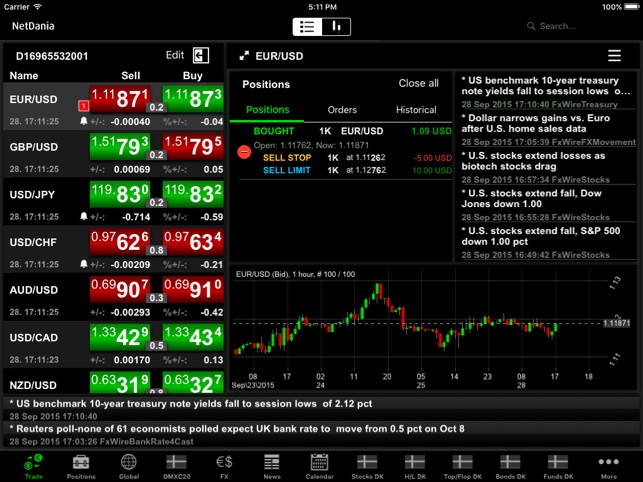
Task: Tap EUR/USD Buy price 1.11873
Action: pos(193,99)
